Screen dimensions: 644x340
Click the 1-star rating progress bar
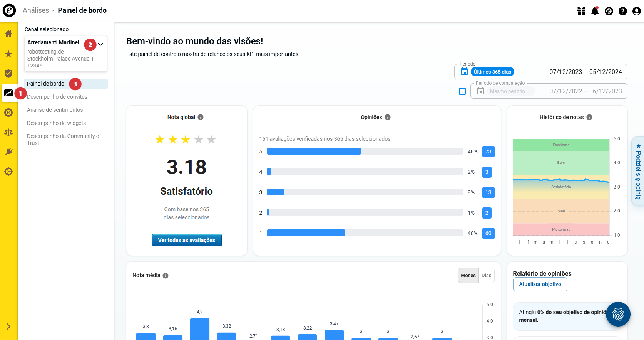point(365,233)
